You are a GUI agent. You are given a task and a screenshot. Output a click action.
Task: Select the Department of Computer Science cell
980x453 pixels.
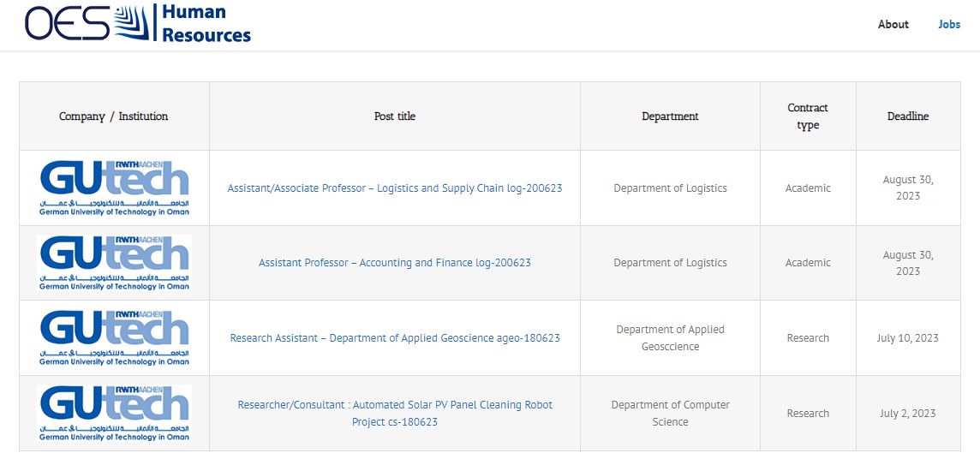(670, 413)
